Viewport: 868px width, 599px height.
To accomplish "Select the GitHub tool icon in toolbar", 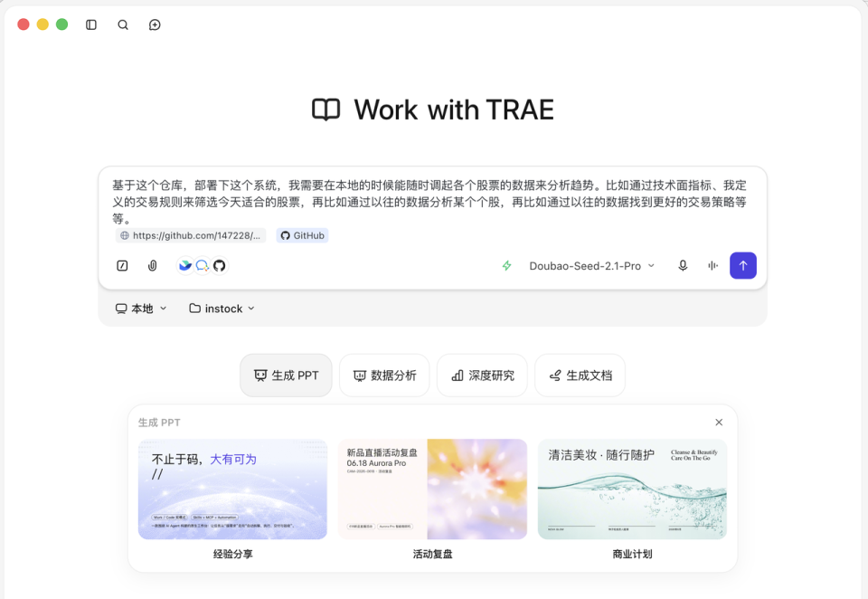I will coord(220,266).
